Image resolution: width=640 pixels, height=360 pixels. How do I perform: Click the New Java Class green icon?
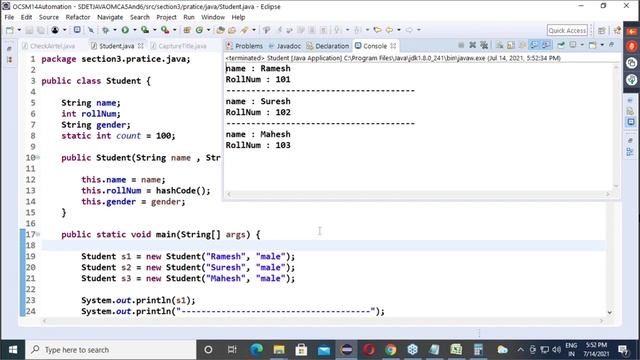pos(199,30)
